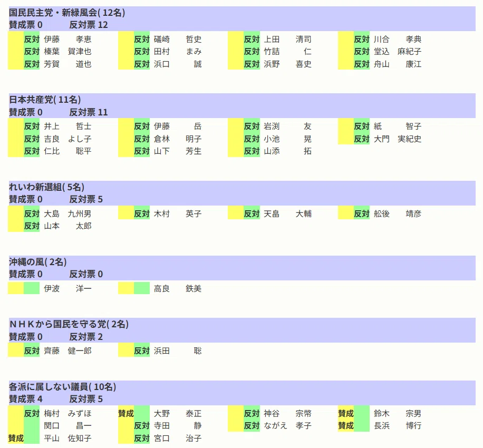Click the 賛成 mark beside 大野 泰正

coord(125,413)
